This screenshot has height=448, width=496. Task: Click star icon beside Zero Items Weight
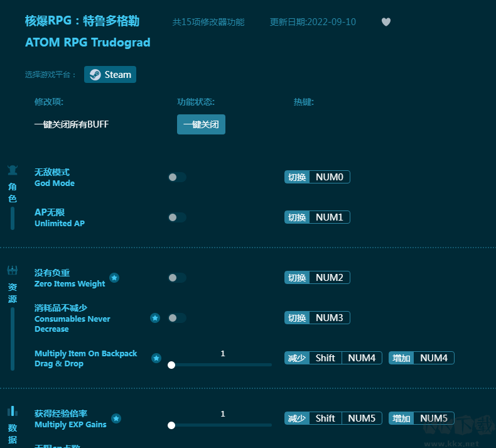tap(114, 278)
